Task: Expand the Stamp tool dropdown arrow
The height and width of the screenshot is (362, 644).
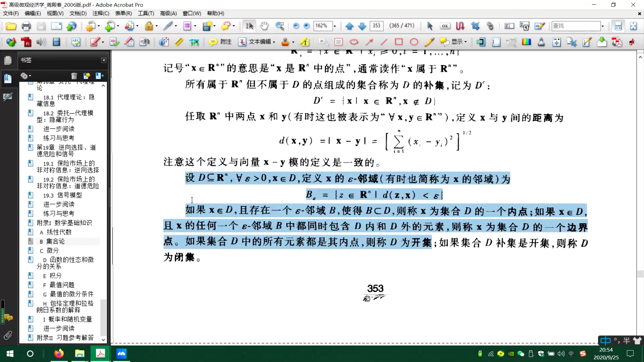Action: [x=293, y=42]
